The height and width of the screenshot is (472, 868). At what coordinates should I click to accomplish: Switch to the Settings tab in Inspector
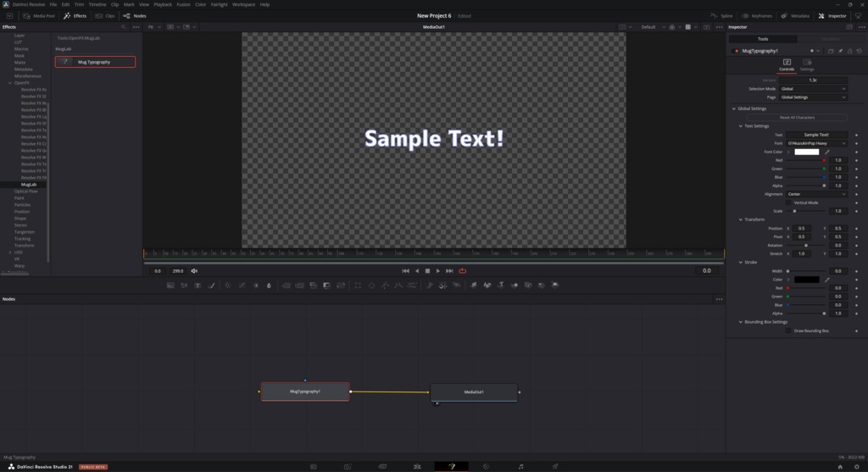807,64
